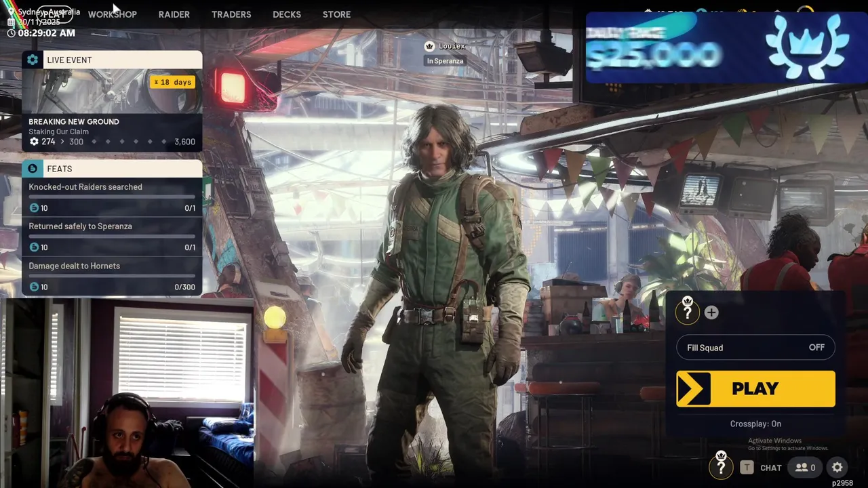Click the T chat key icon
The image size is (868, 488).
tap(747, 467)
